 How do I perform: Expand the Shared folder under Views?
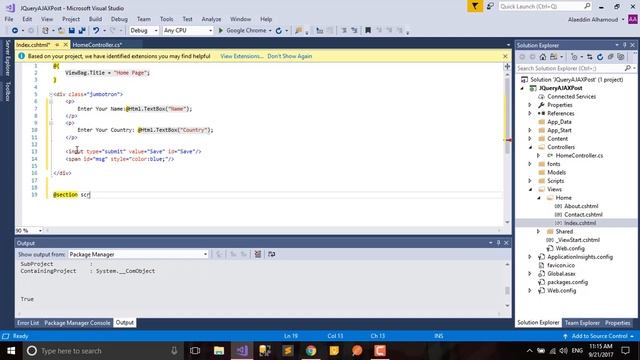pos(538,231)
